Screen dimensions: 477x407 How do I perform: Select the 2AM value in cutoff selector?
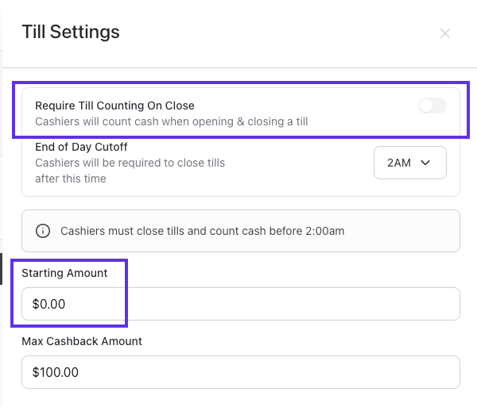[399, 163]
